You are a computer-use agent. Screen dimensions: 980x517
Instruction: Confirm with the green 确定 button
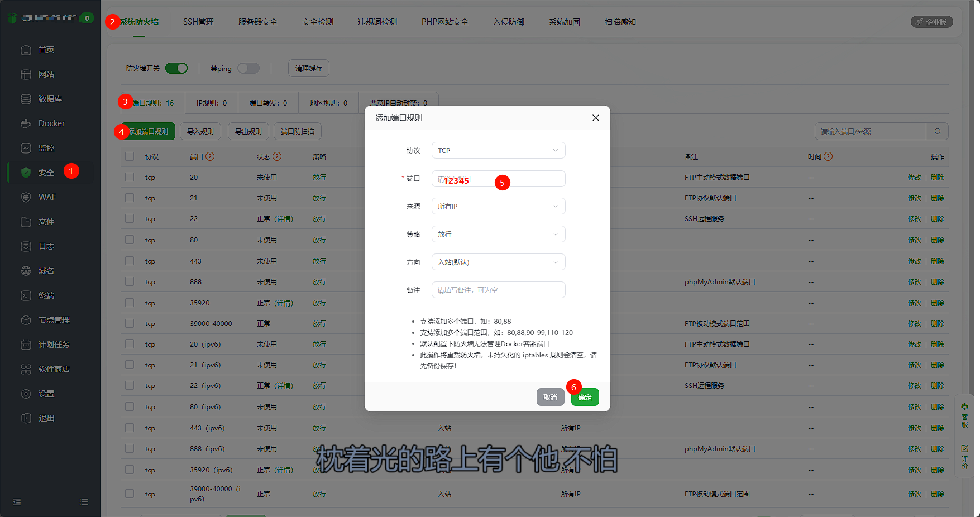coord(585,397)
